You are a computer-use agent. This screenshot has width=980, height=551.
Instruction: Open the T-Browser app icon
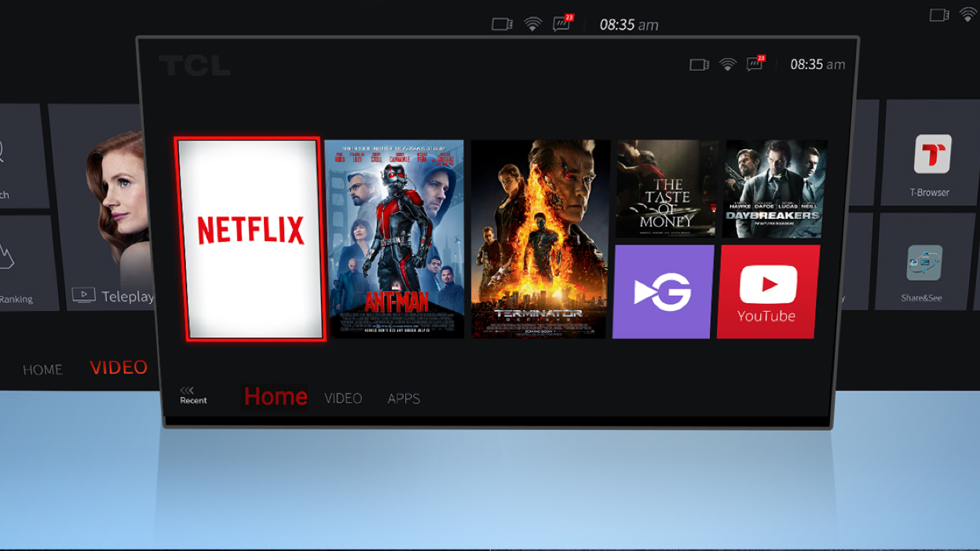[931, 155]
